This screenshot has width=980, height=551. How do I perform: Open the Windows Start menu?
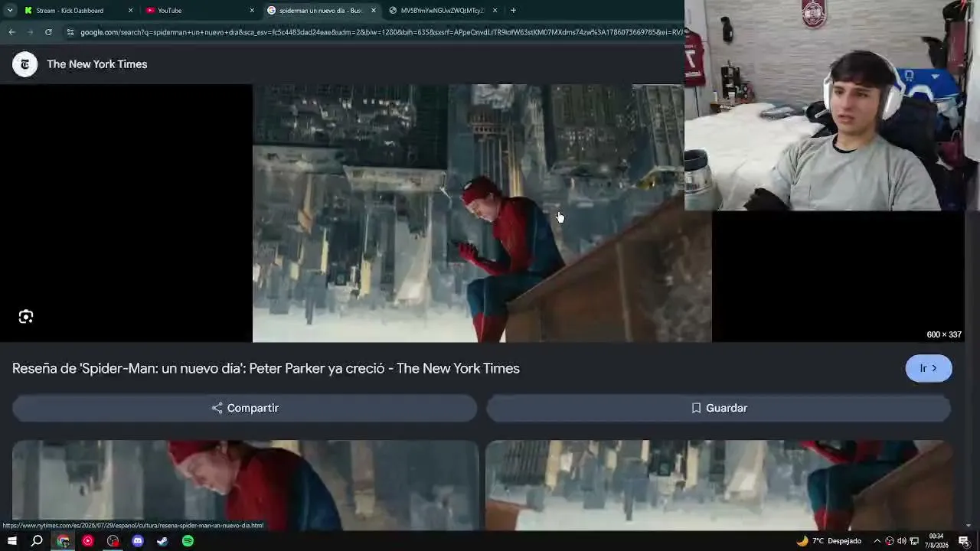coord(12,541)
